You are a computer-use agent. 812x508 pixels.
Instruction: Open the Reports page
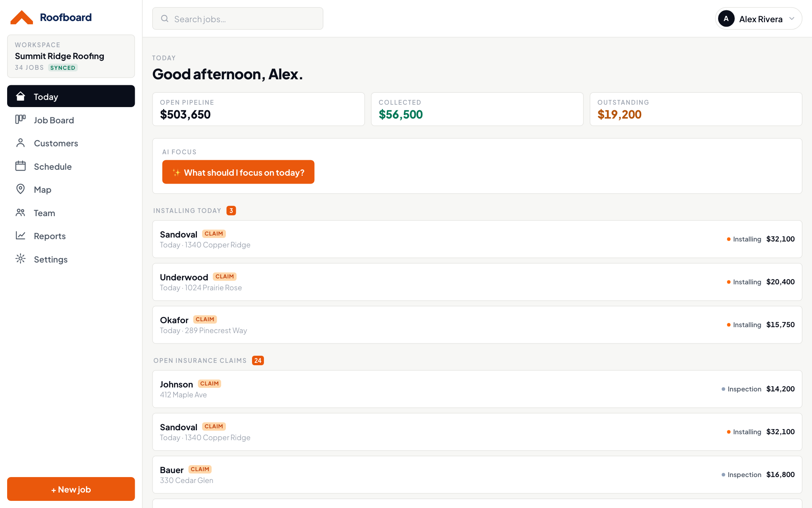coord(71,236)
